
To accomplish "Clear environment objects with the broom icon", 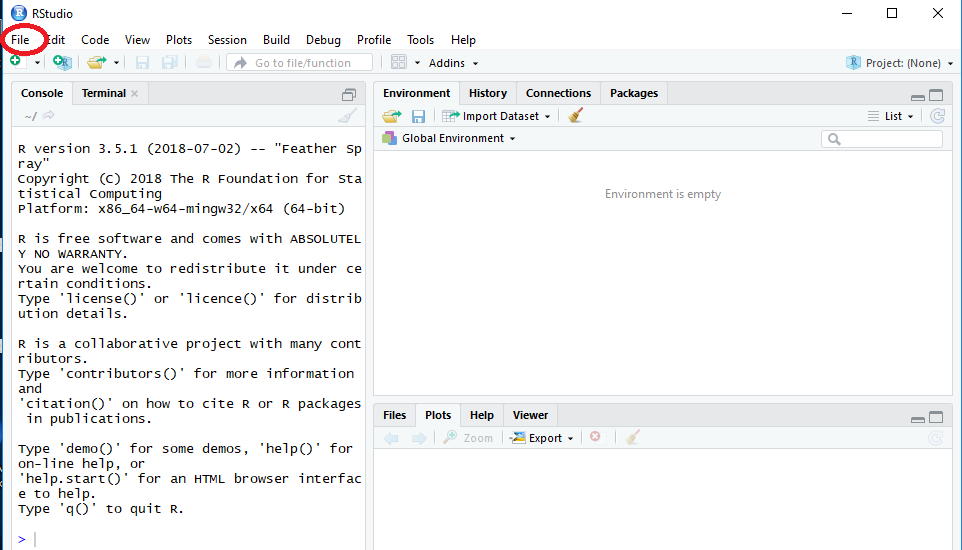I will point(575,115).
